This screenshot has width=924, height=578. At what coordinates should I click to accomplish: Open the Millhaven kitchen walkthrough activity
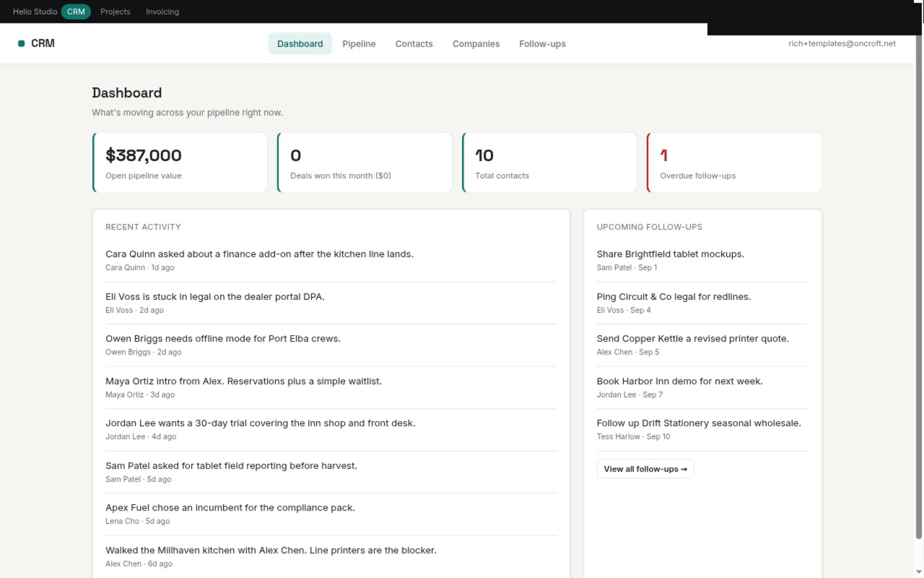click(330, 556)
